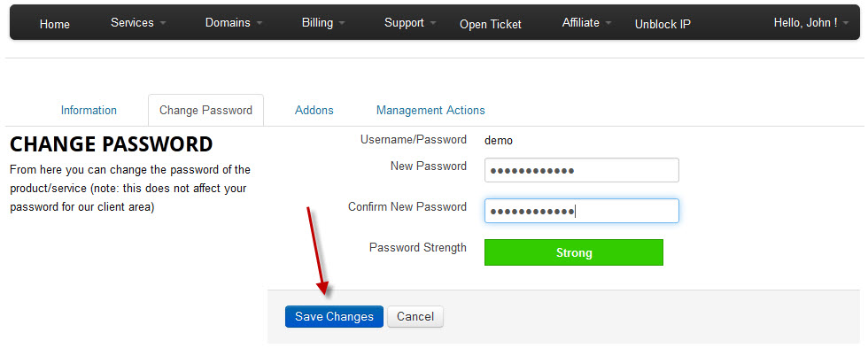Image resolution: width=868 pixels, height=356 pixels.
Task: Open the Management Actions tab
Action: [x=430, y=111]
